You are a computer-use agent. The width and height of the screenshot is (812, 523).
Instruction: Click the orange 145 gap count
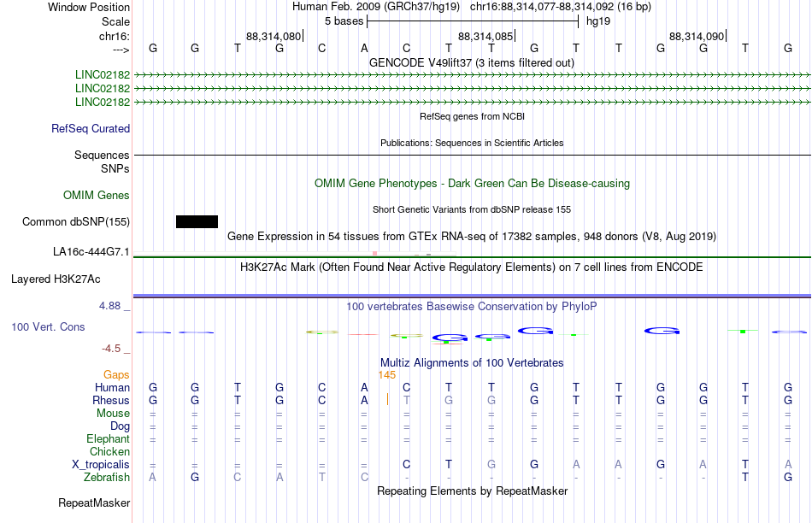(x=387, y=375)
